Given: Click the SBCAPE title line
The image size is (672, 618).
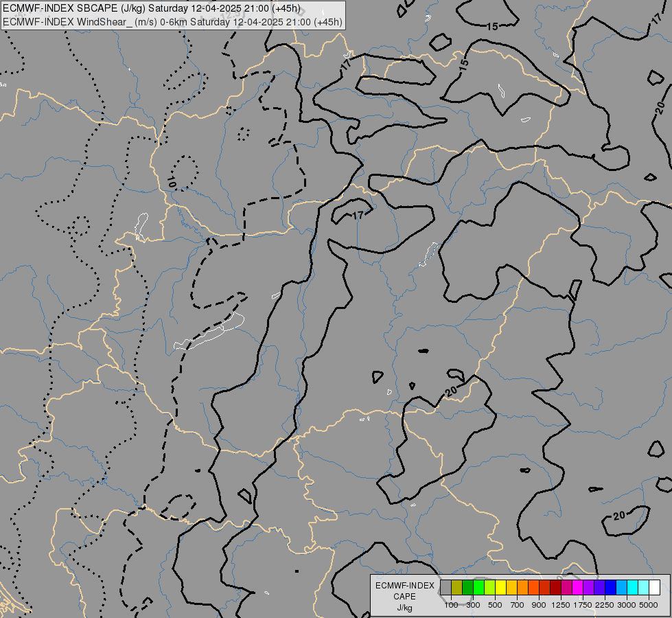Looking at the screenshot, I should pyautogui.click(x=152, y=8).
